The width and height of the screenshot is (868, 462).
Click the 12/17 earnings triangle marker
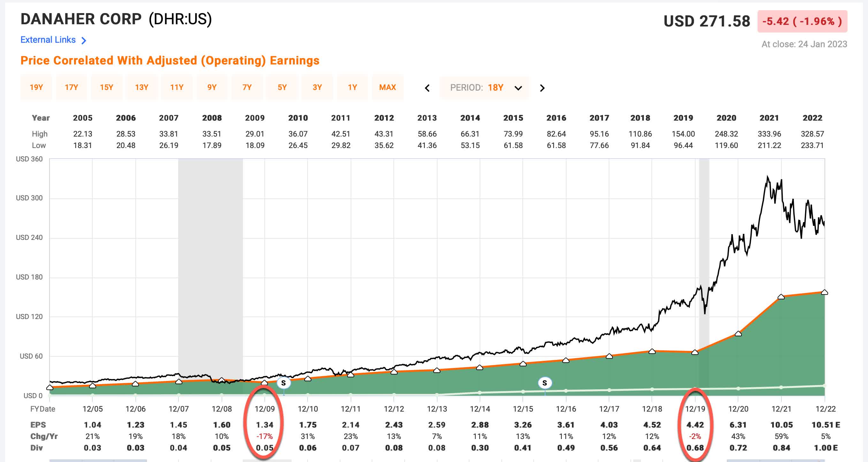[609, 356]
